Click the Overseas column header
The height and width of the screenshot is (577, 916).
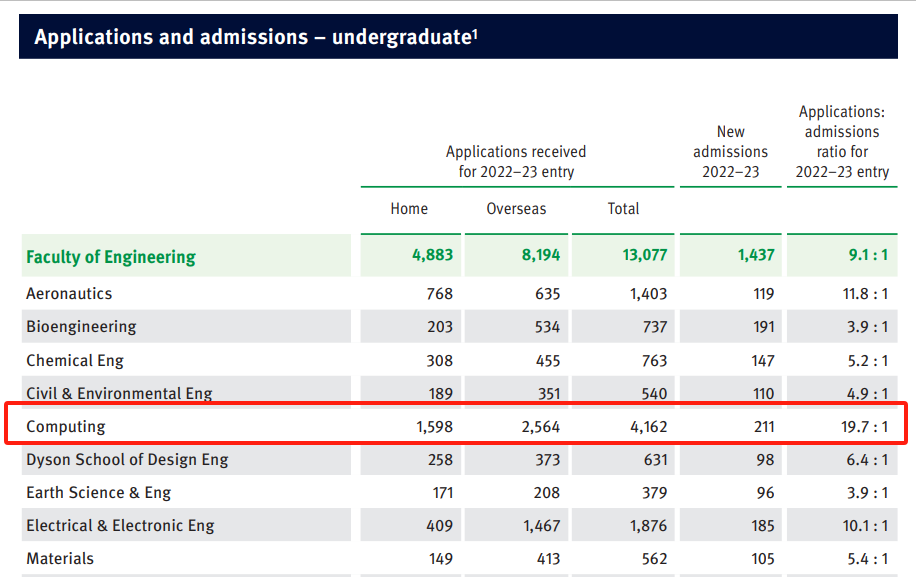(516, 209)
